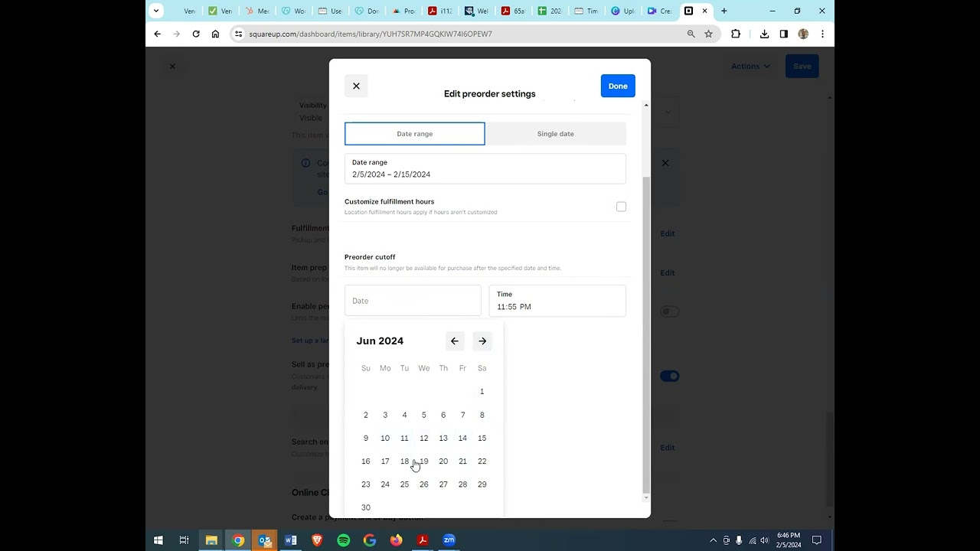Pick June 10 in the calendar
980x551 pixels.
point(385,439)
